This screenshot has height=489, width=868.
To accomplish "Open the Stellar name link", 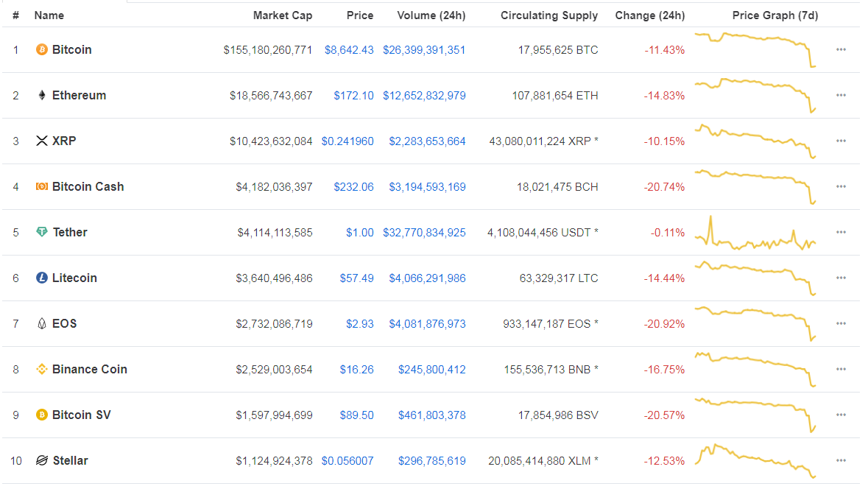I will click(70, 461).
